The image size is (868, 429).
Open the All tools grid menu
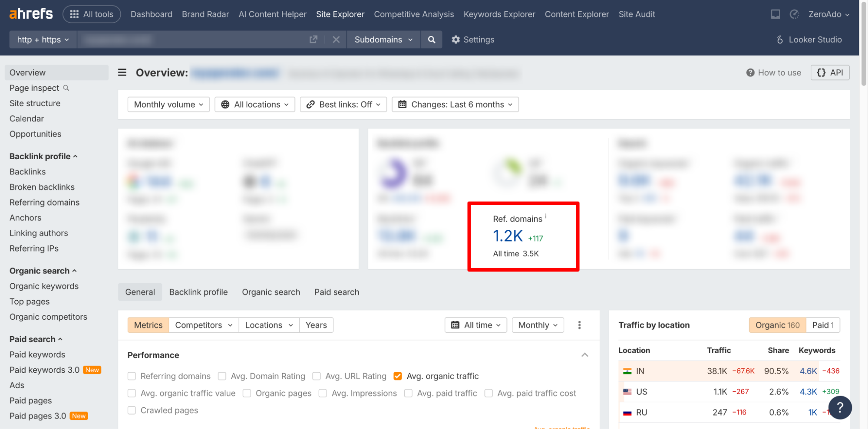[x=92, y=14]
